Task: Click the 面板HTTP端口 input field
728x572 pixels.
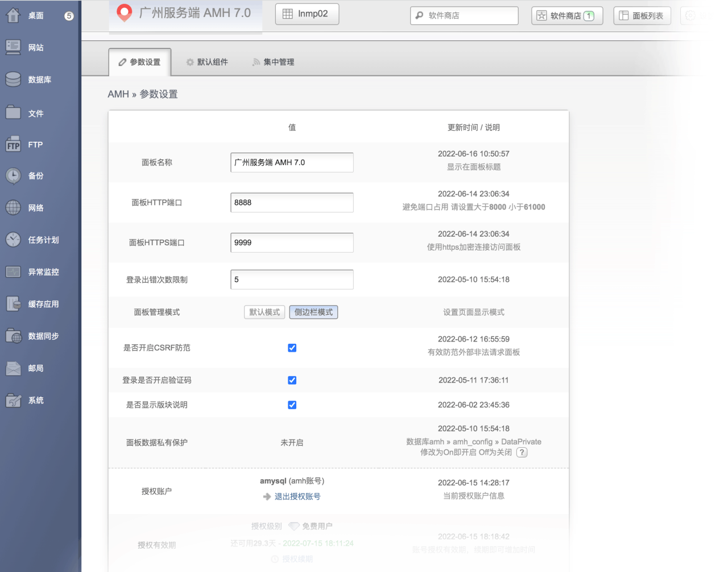Action: 292,202
